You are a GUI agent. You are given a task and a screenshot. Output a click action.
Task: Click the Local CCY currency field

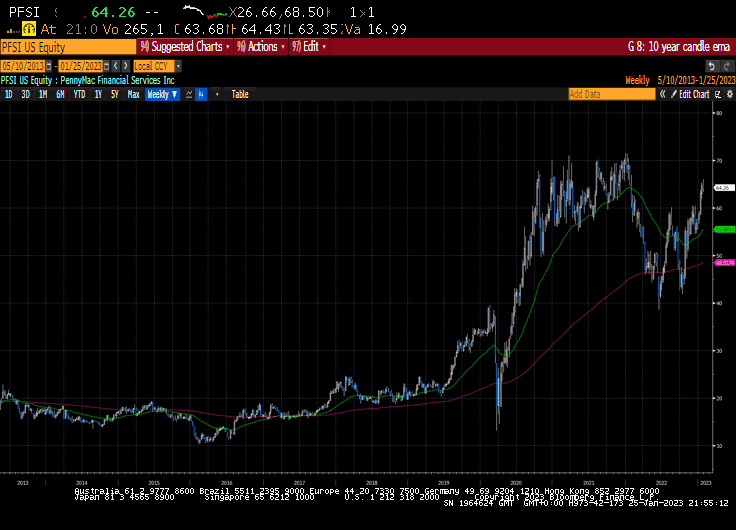[x=154, y=66]
